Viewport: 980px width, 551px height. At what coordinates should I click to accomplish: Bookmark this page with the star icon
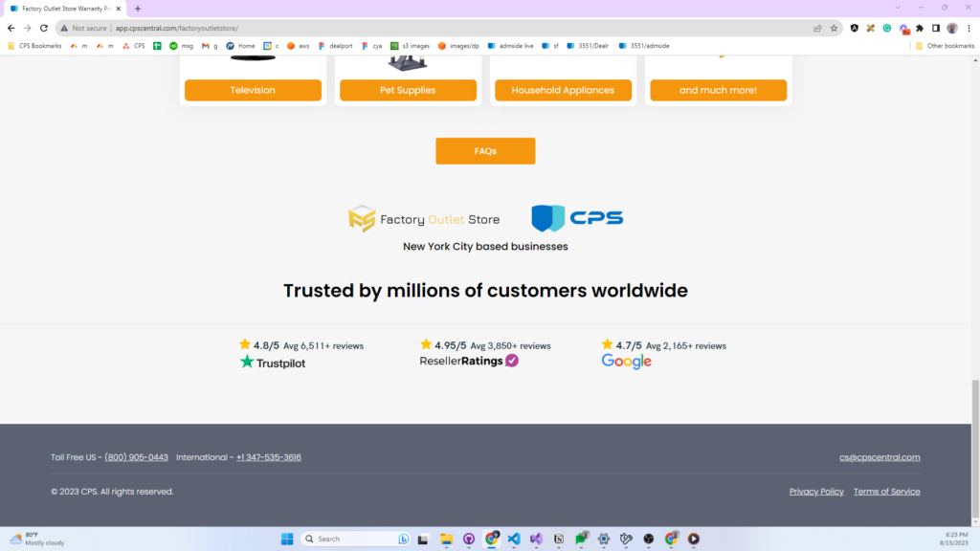[x=834, y=29]
